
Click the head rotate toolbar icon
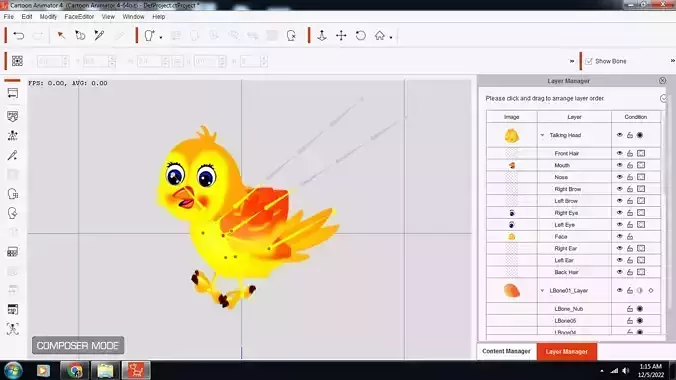[x=291, y=35]
